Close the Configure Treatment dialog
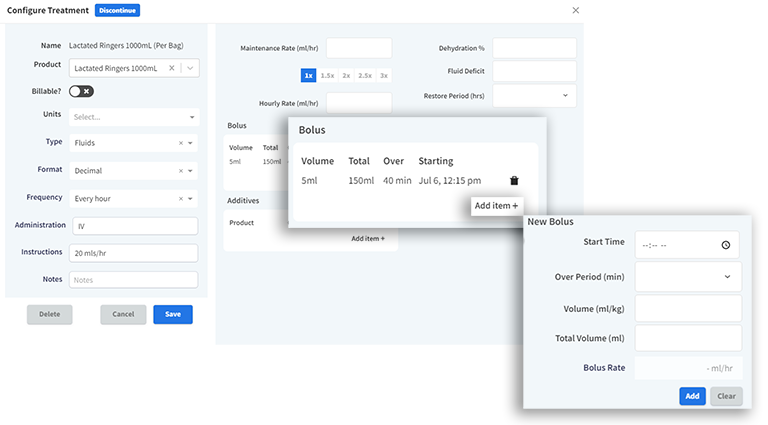 (575, 10)
